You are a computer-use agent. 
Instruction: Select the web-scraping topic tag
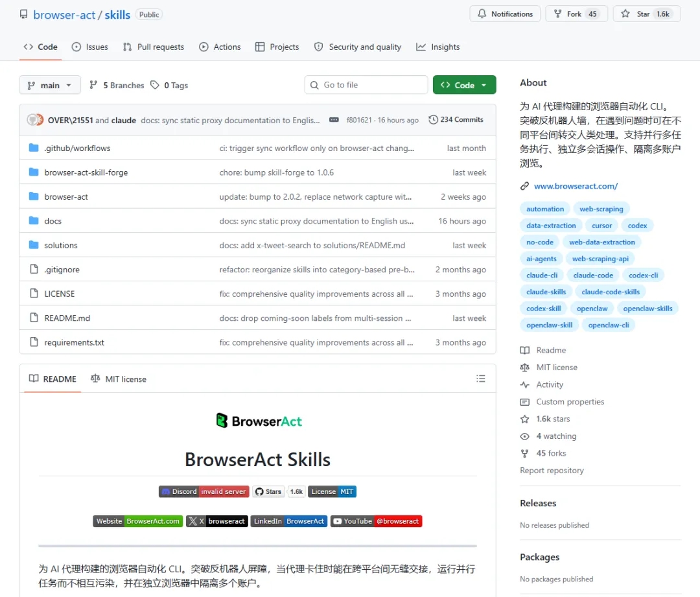tap(601, 209)
